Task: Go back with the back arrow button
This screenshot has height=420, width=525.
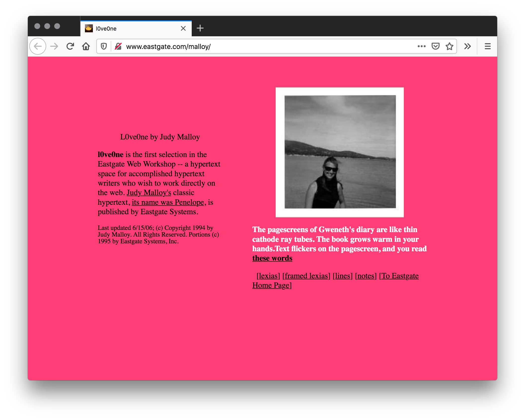Action: click(38, 46)
